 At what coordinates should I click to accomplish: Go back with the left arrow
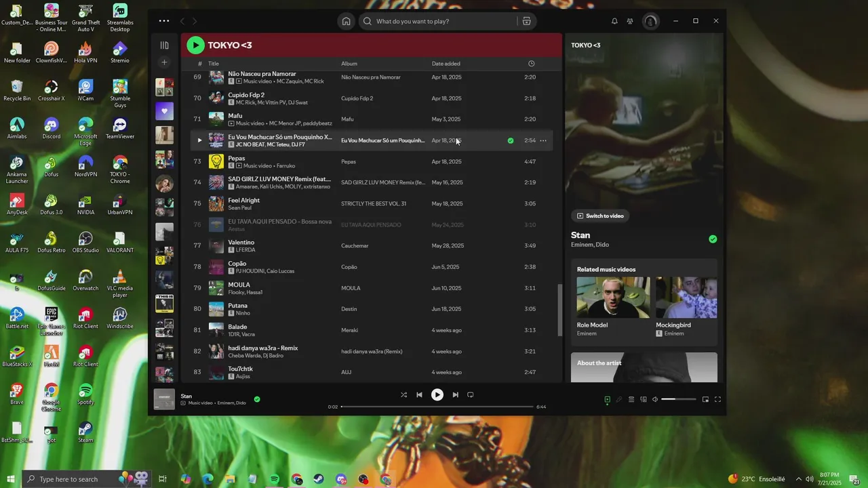click(182, 21)
